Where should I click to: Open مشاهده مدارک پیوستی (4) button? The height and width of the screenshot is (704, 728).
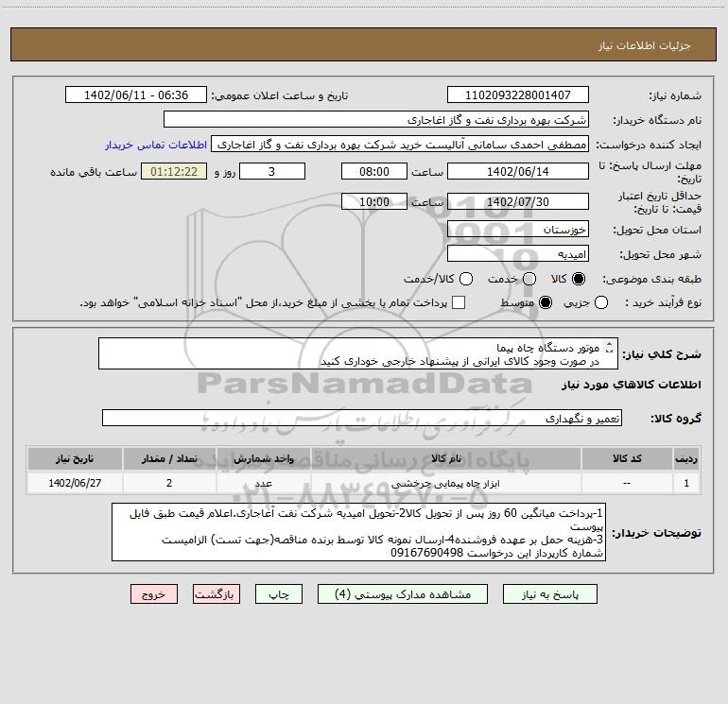coord(403,594)
